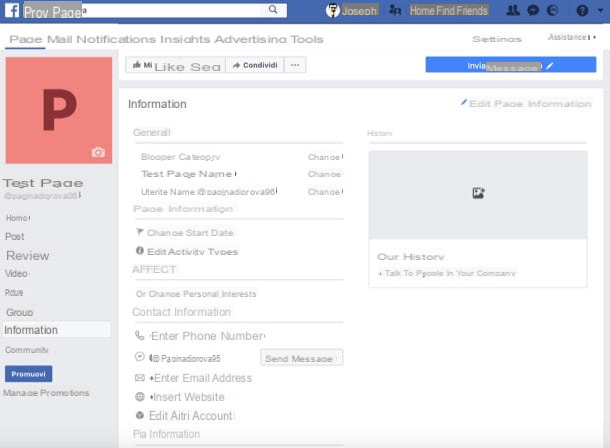610x448 pixels.
Task: Open the Notifications tab
Action: (116, 39)
